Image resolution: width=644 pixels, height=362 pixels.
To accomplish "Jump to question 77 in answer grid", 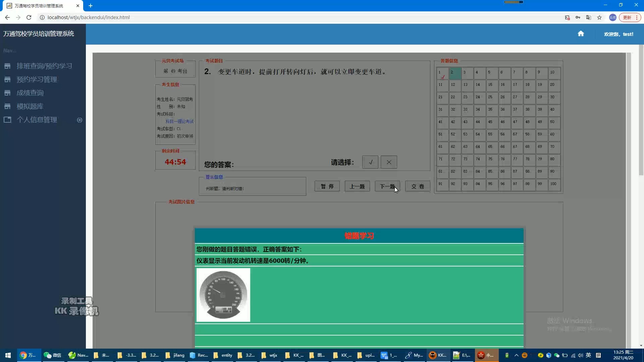I will pyautogui.click(x=517, y=161).
